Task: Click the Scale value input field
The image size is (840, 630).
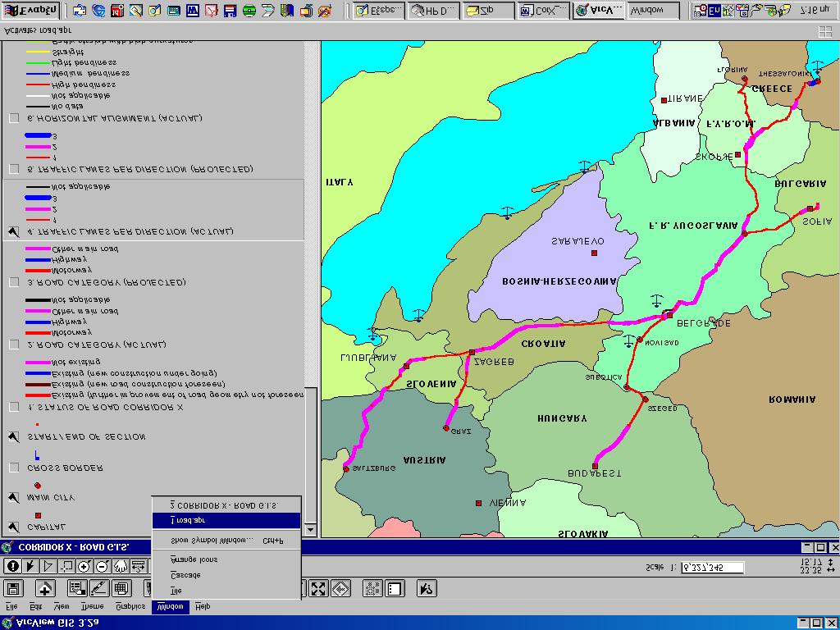Action: [x=713, y=568]
